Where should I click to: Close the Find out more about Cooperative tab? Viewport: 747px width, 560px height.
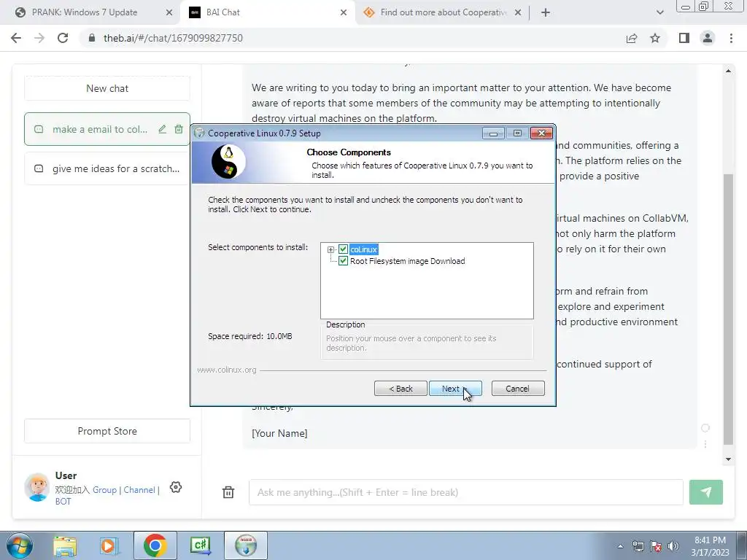[518, 13]
